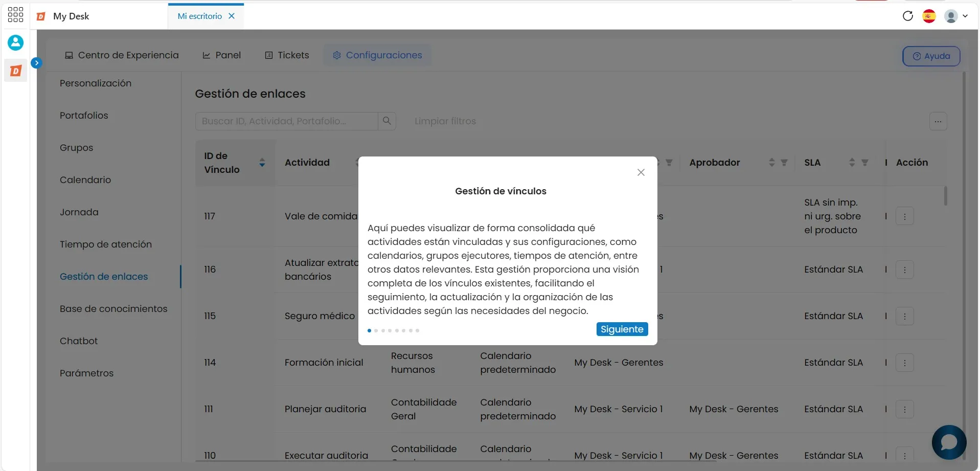Open action menu for row 117
The height and width of the screenshot is (471, 980).
point(905,216)
